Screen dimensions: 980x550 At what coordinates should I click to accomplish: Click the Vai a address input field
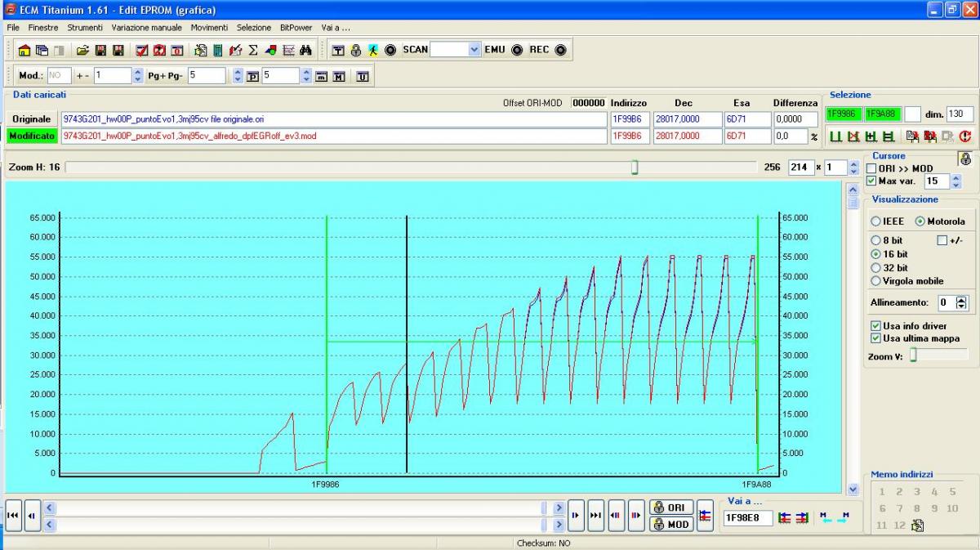tap(747, 518)
